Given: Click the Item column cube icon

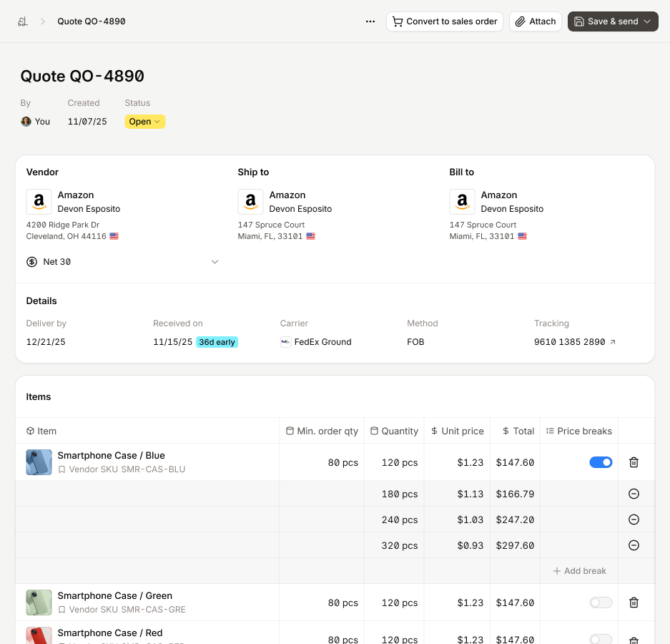Looking at the screenshot, I should pos(30,431).
